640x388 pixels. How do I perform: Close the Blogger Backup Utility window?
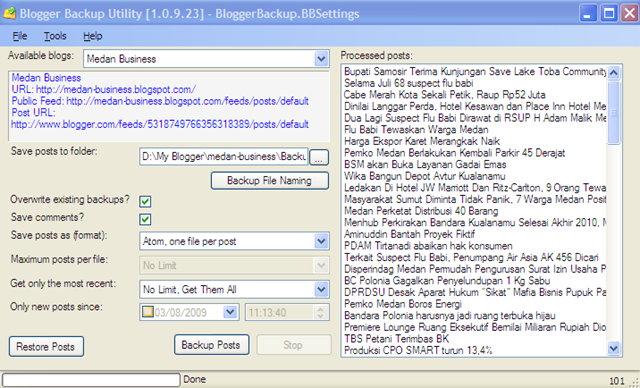[x=629, y=14]
